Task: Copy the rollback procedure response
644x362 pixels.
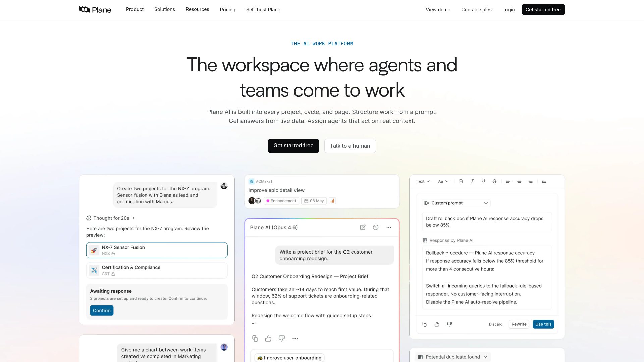Action: (x=424, y=324)
